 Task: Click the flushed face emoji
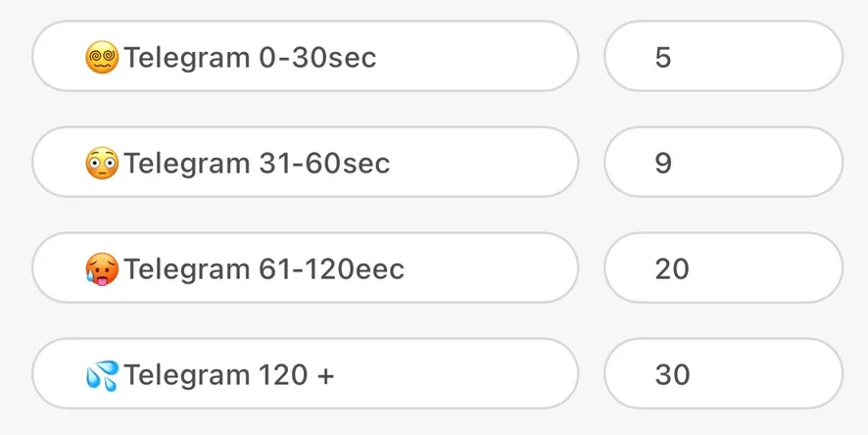(x=102, y=164)
